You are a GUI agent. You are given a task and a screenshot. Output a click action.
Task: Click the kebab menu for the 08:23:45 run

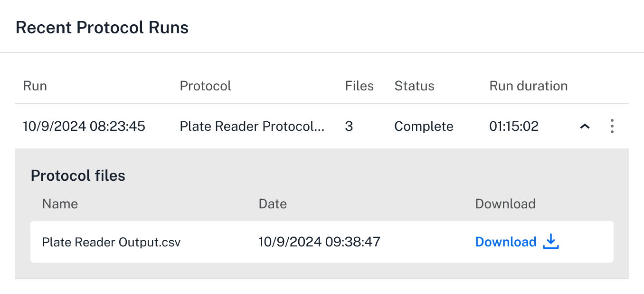[x=612, y=126]
